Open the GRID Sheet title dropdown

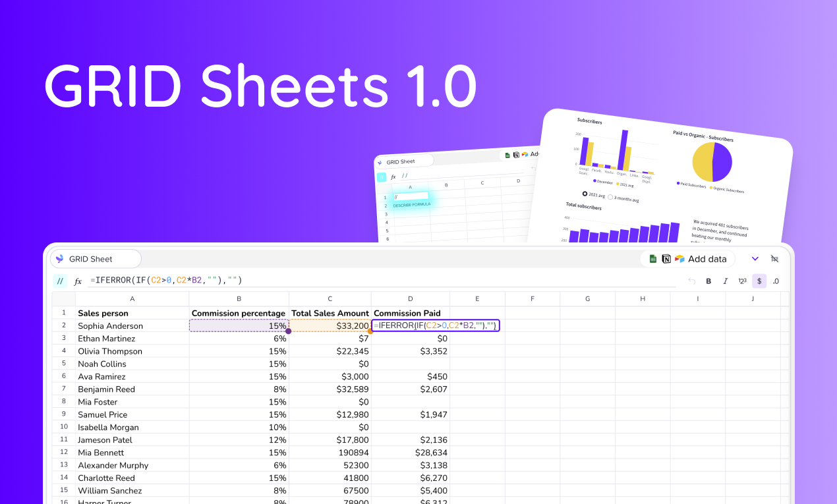click(94, 259)
